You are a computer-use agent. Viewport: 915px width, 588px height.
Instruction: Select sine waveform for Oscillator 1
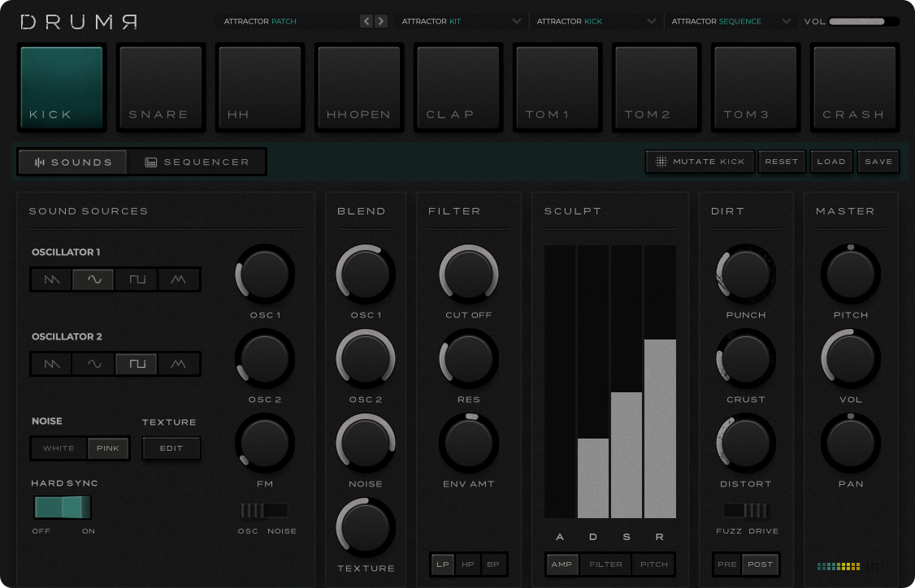[x=94, y=279]
